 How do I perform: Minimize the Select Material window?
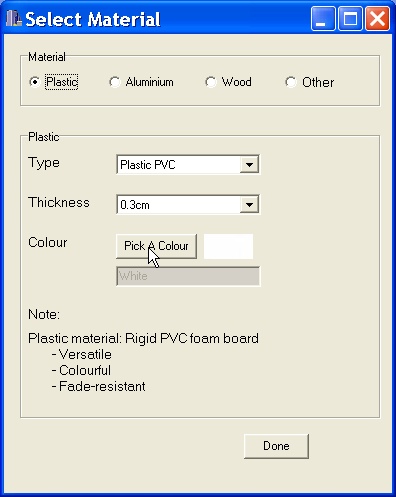click(323, 19)
